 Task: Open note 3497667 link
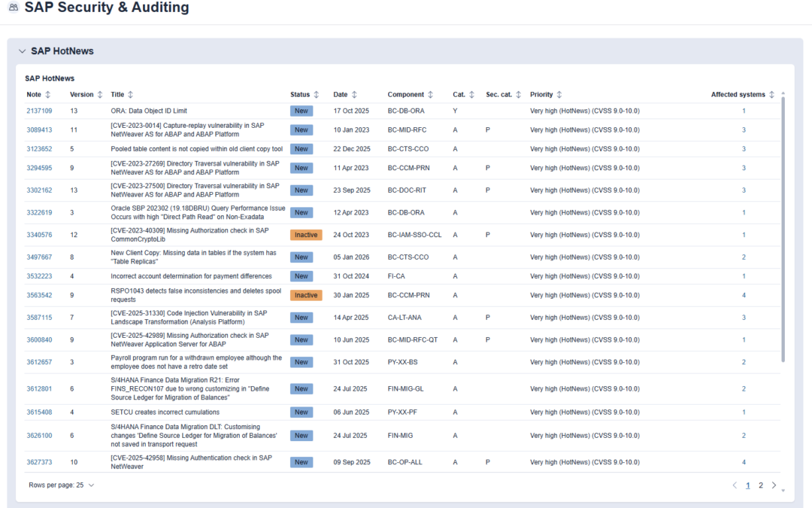[39, 257]
